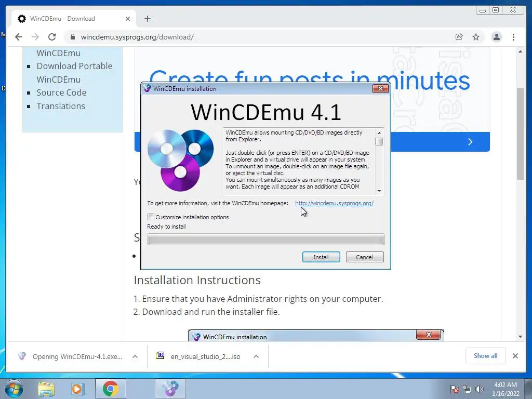Open the Source Code sidebar link
Viewport: 532px width, 399px height.
point(61,92)
